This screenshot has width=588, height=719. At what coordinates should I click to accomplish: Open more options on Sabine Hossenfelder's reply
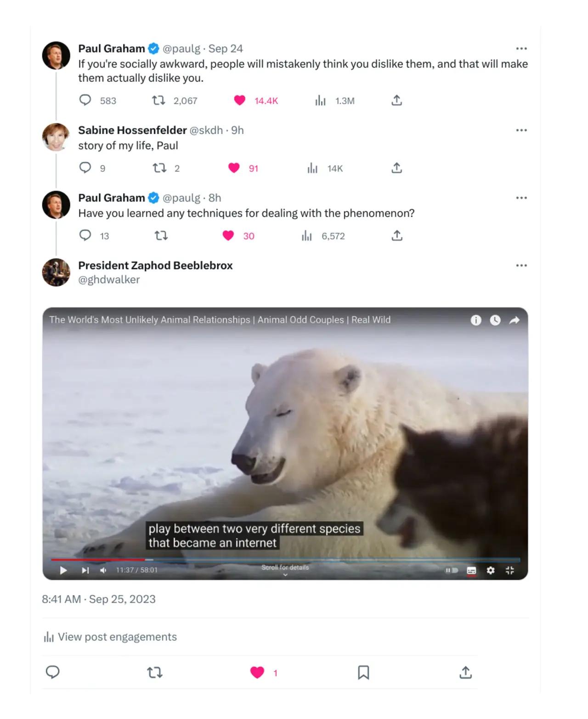pyautogui.click(x=521, y=130)
